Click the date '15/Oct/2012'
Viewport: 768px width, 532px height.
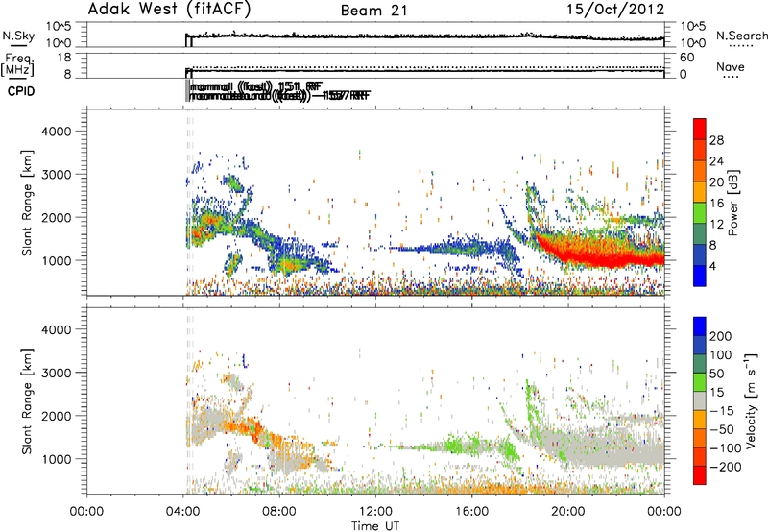coord(615,10)
